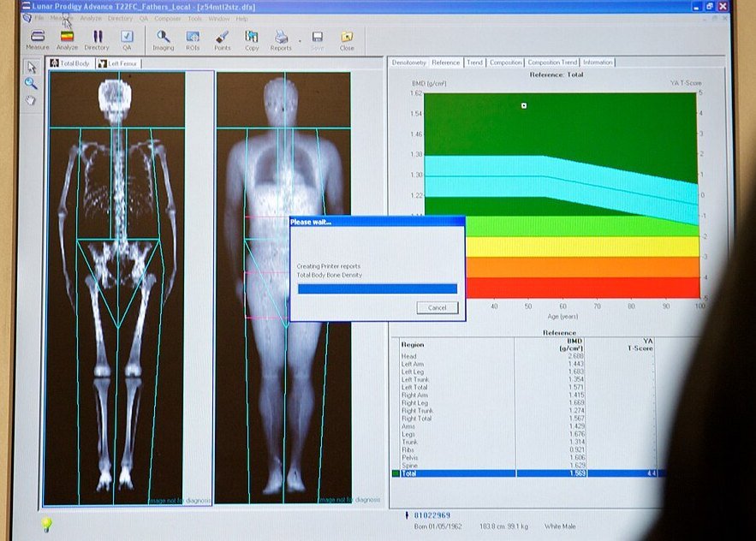This screenshot has height=541, width=756.
Task: Switch to the Total Body tab
Action: pyautogui.click(x=70, y=63)
